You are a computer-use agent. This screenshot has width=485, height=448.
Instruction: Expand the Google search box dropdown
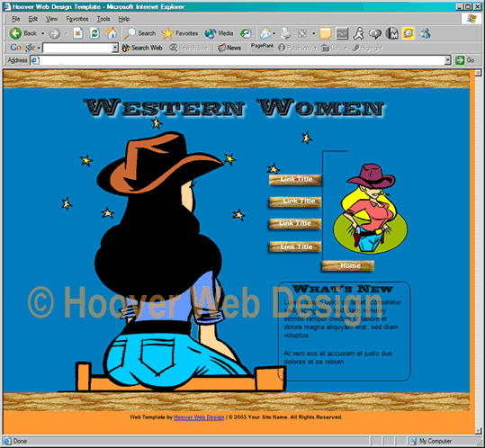coord(115,48)
